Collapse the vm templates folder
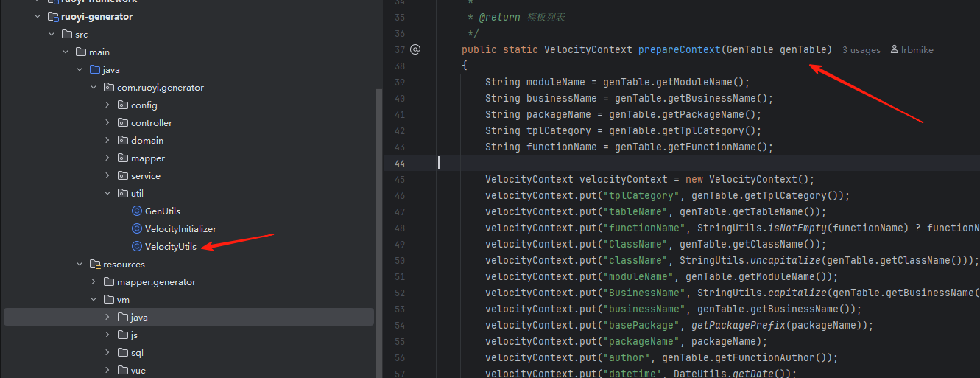Viewport: 980px width, 378px height. [x=94, y=300]
